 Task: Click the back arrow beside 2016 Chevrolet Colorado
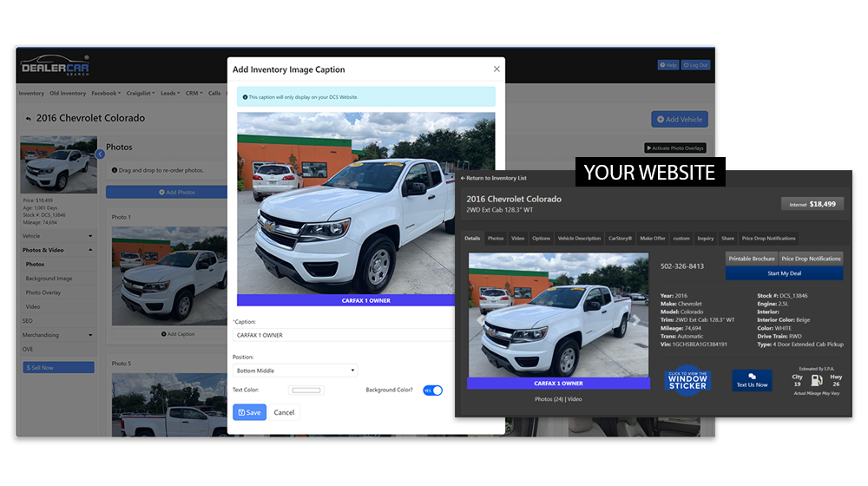(x=29, y=119)
